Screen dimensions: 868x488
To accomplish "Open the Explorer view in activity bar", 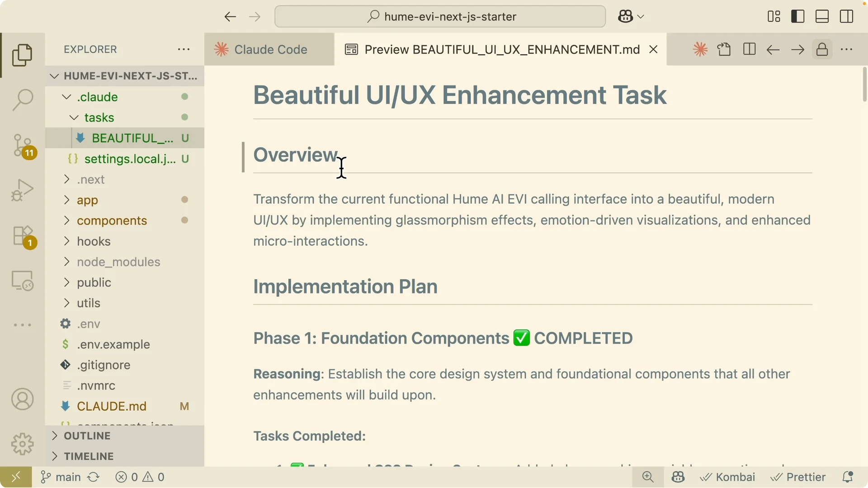I will [x=22, y=55].
